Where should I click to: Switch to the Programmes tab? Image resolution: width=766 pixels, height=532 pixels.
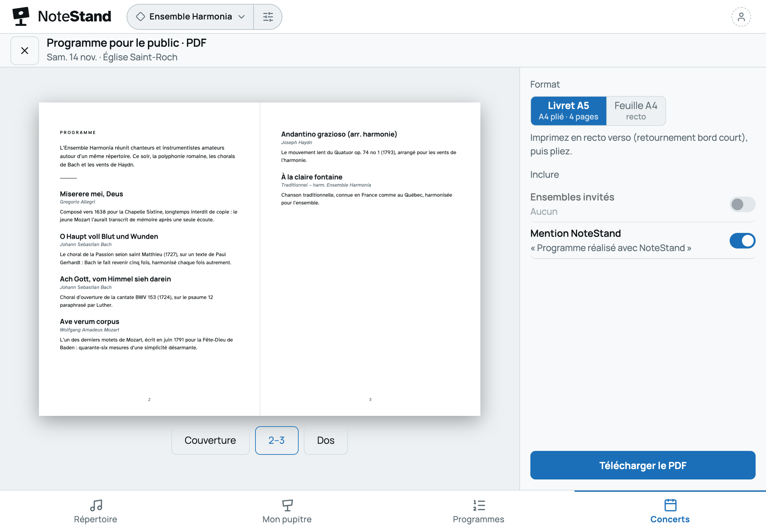point(478,511)
